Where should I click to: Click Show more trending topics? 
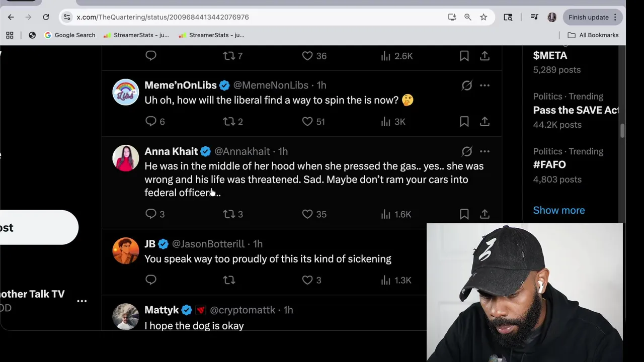(558, 210)
